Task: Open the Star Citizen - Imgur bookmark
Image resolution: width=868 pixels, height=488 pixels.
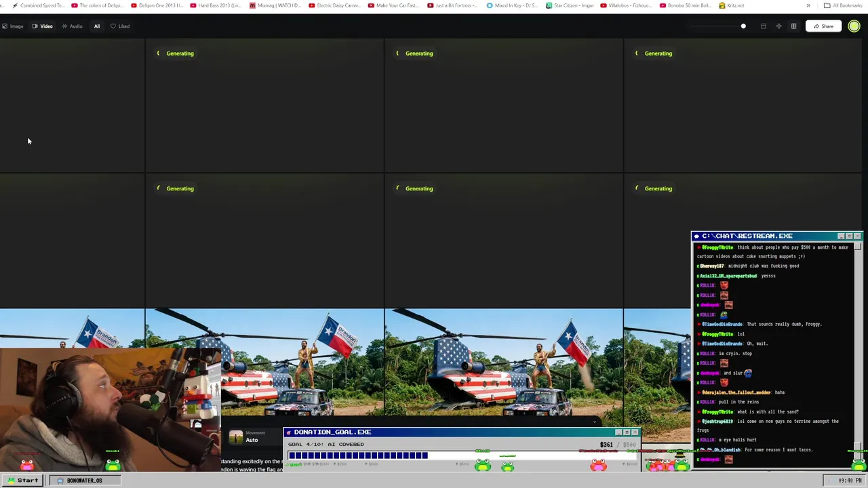Action: click(x=570, y=5)
